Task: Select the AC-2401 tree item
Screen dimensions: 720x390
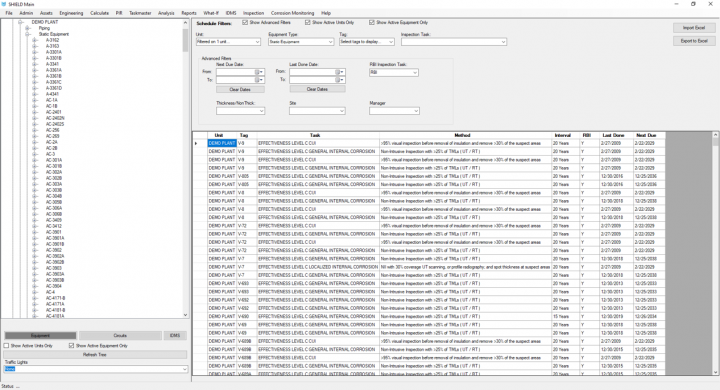Action: pyautogui.click(x=53, y=112)
